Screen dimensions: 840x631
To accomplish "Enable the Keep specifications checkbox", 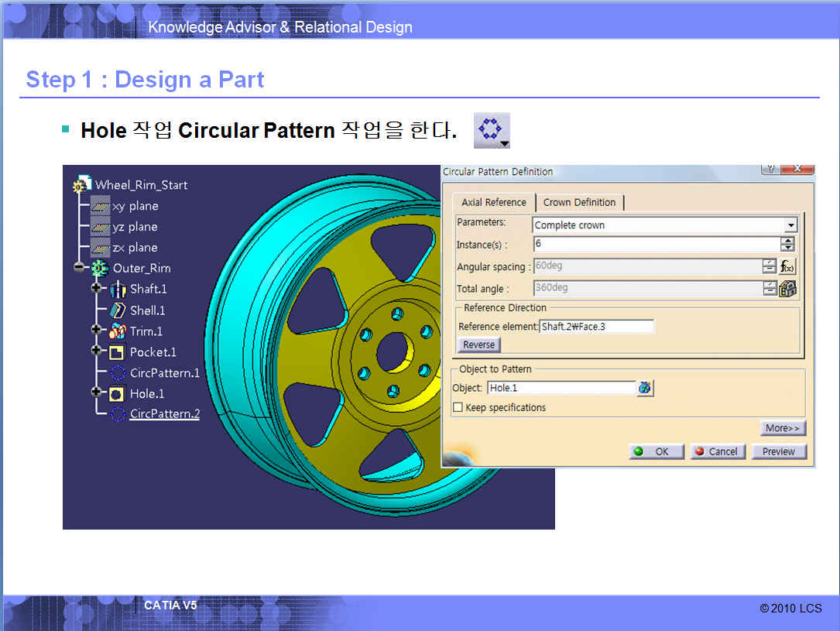I will click(458, 407).
